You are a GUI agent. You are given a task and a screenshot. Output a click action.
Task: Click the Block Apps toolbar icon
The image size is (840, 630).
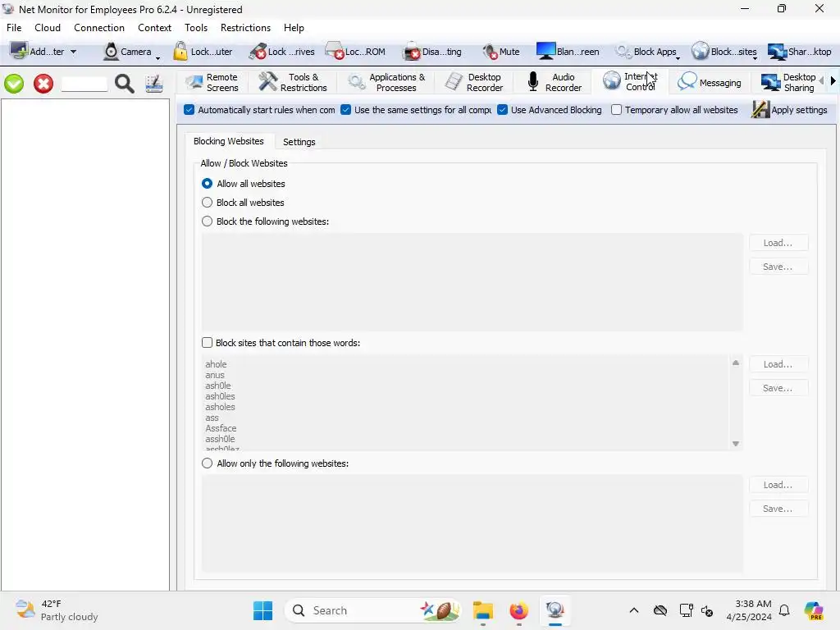click(623, 52)
